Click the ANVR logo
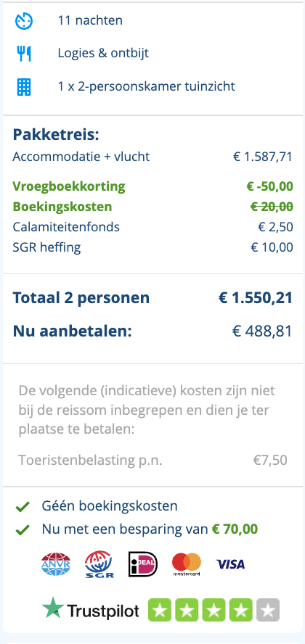 coord(56,564)
